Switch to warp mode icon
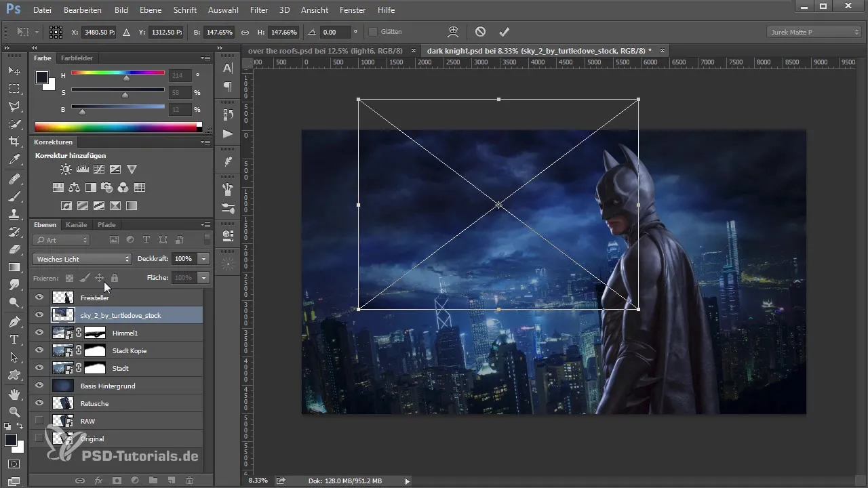Image resolution: width=868 pixels, height=488 pixels. point(454,32)
